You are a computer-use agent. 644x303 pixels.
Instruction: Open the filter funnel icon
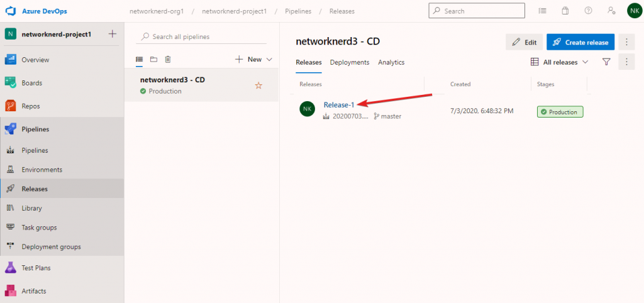[606, 62]
